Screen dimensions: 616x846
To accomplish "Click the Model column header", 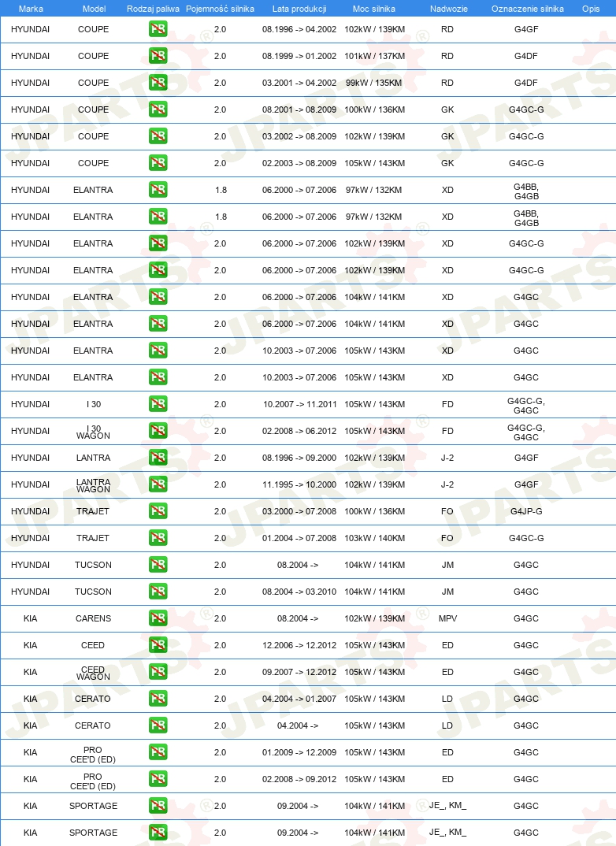I will (94, 9).
